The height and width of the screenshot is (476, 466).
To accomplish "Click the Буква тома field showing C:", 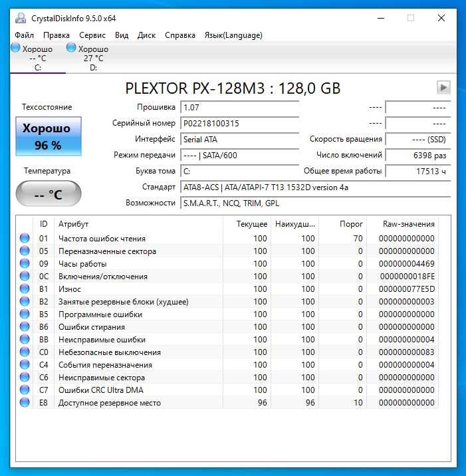I will click(x=240, y=172).
